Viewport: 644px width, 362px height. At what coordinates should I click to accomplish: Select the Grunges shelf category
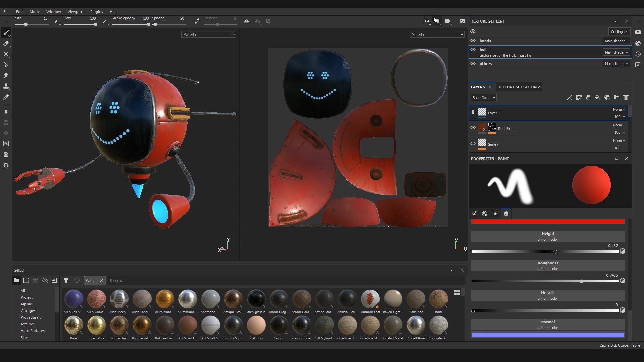click(x=28, y=311)
